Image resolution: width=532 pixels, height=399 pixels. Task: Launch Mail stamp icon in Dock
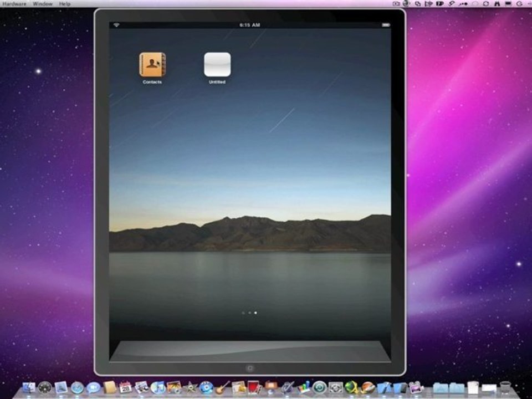tap(61, 387)
